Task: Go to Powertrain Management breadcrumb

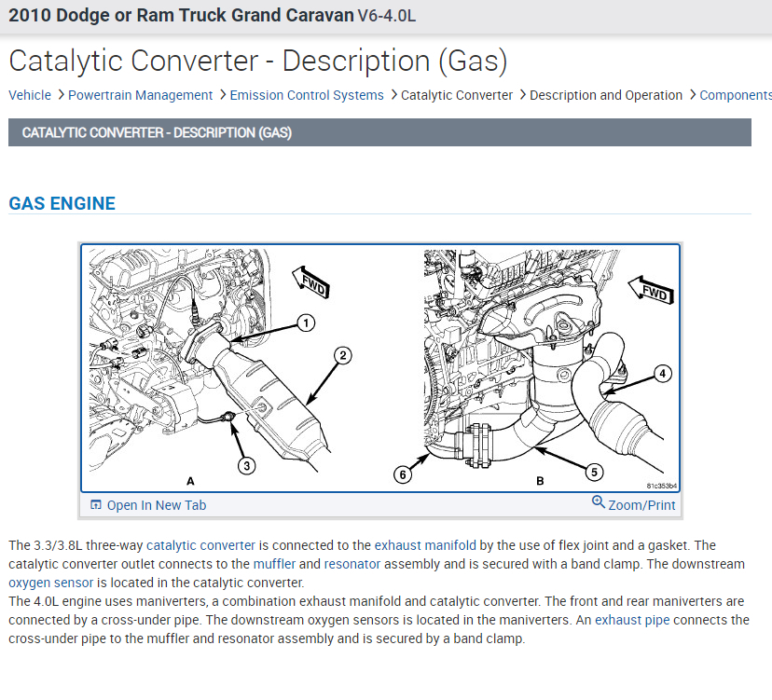Action: coord(140,95)
